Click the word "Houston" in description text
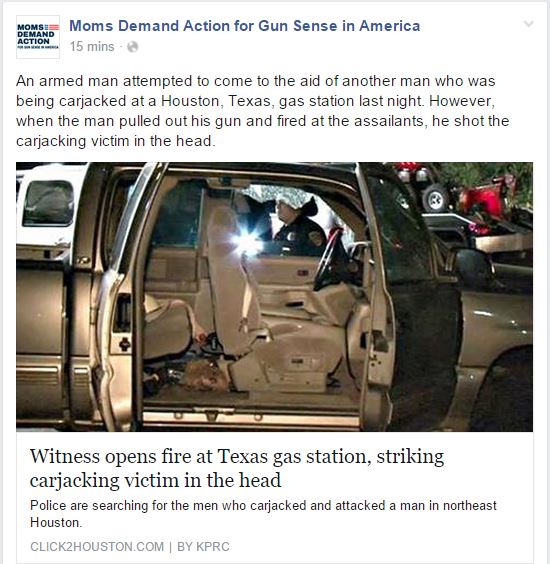The height and width of the screenshot is (564, 550). (x=55, y=522)
